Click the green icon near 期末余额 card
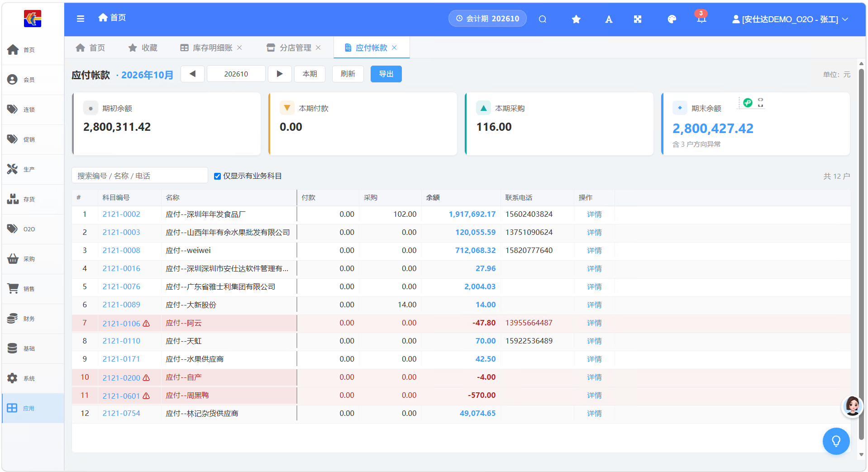868x472 pixels. 748,103
